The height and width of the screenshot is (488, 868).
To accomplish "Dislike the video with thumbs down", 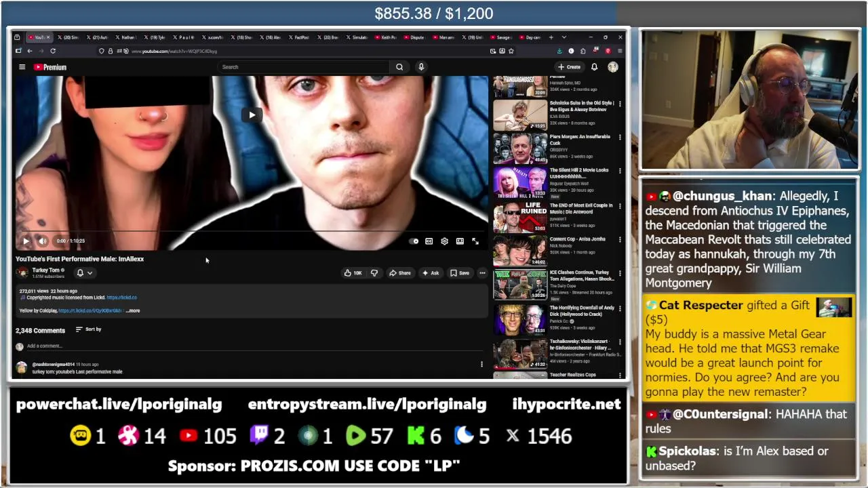I will click(374, 273).
